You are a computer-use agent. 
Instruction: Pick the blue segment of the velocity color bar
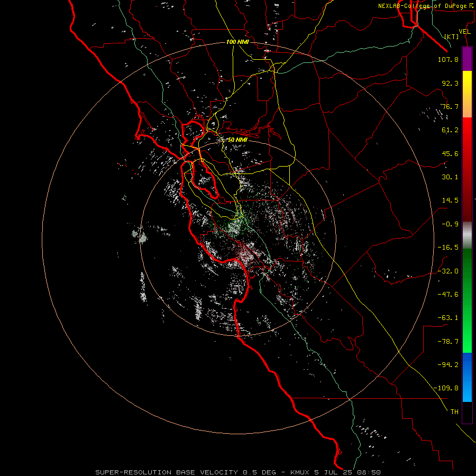(x=467, y=377)
